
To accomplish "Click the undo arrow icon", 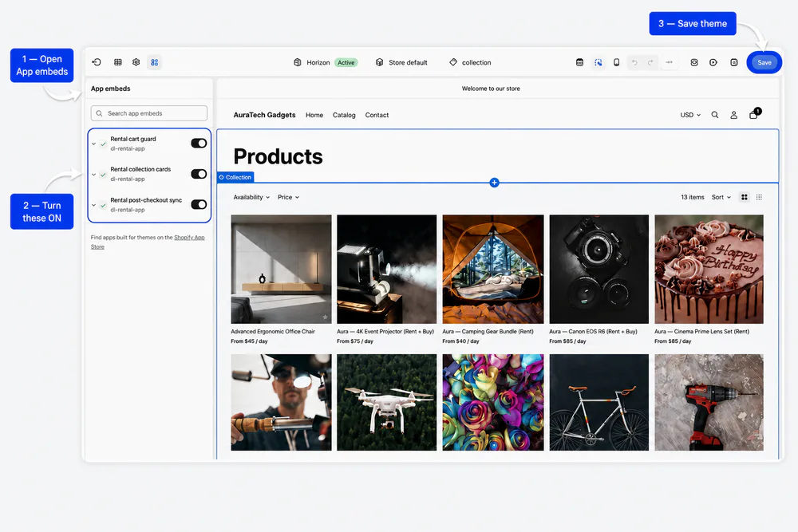I will pos(634,62).
